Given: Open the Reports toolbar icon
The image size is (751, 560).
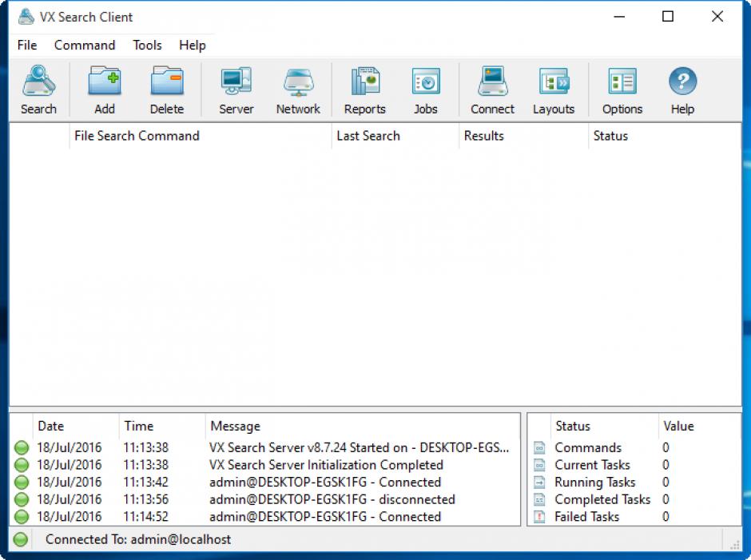Looking at the screenshot, I should tap(365, 81).
